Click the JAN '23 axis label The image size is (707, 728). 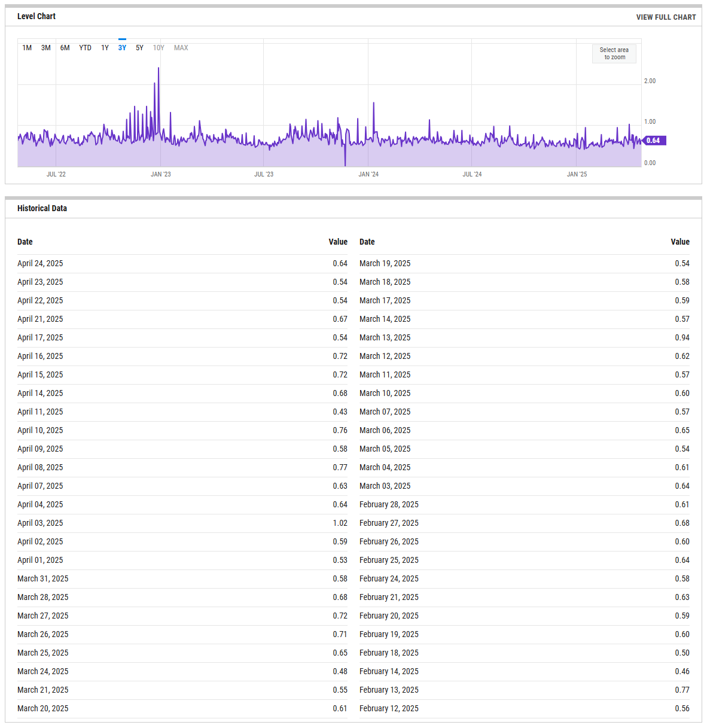click(x=160, y=175)
